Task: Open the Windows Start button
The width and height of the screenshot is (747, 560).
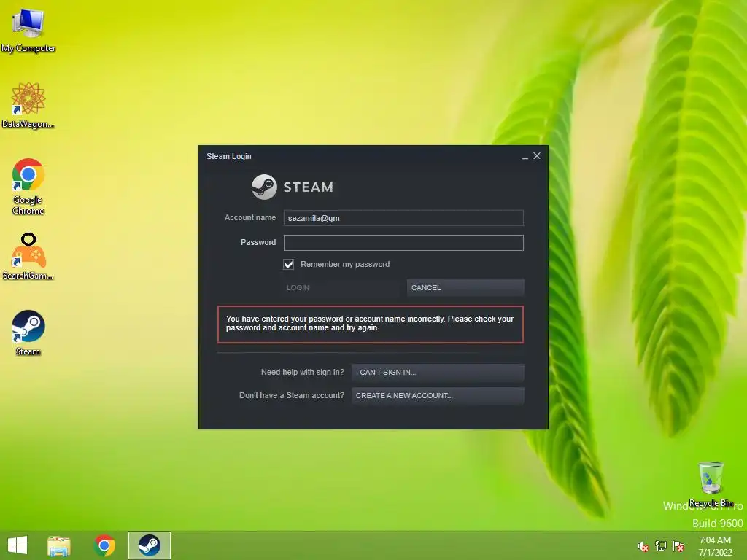Action: pos(18,545)
